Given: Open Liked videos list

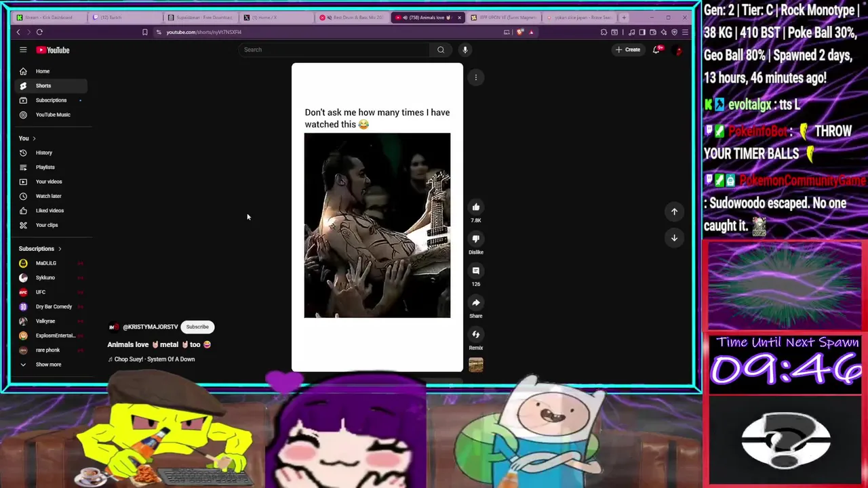Looking at the screenshot, I should (51, 211).
